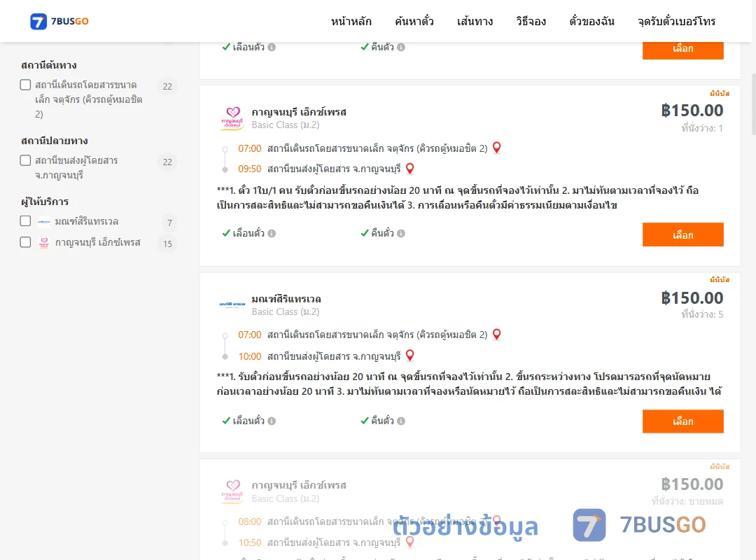The width and height of the screenshot is (756, 560).
Task: Click the สถานีต้นทาง filter heading
Action: pyautogui.click(x=49, y=65)
